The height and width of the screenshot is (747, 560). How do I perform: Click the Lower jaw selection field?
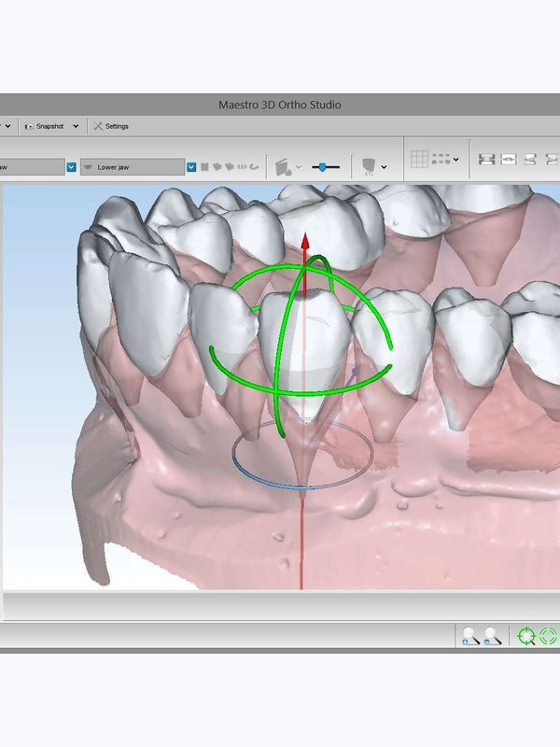(x=133, y=167)
